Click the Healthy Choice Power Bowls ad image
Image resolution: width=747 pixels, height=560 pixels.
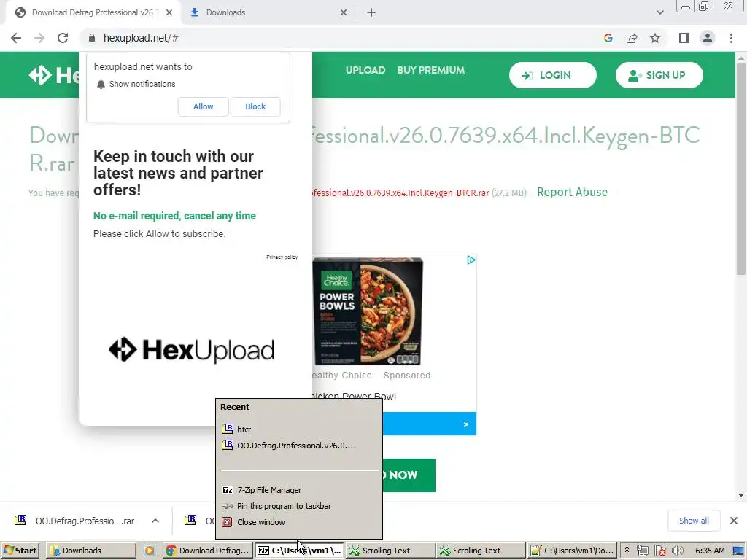coord(368,312)
